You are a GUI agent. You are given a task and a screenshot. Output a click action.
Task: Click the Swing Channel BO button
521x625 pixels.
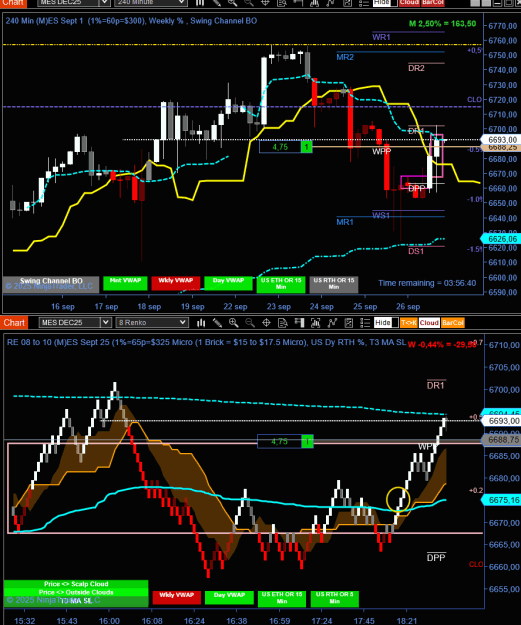coord(51,283)
